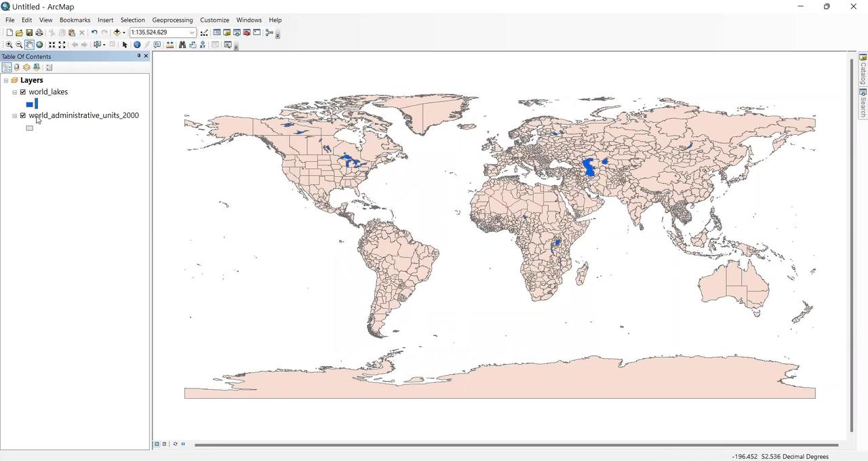Open the map scale dropdown
The width and height of the screenshot is (868, 461).
coord(193,33)
